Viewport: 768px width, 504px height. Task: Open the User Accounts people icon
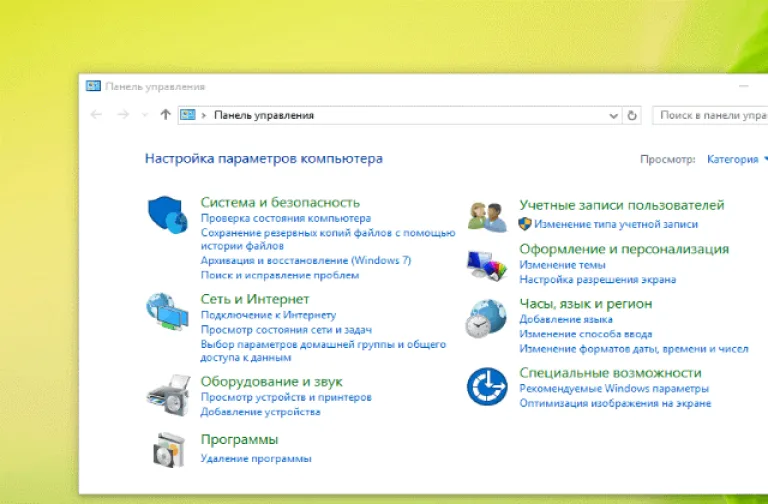pos(487,216)
